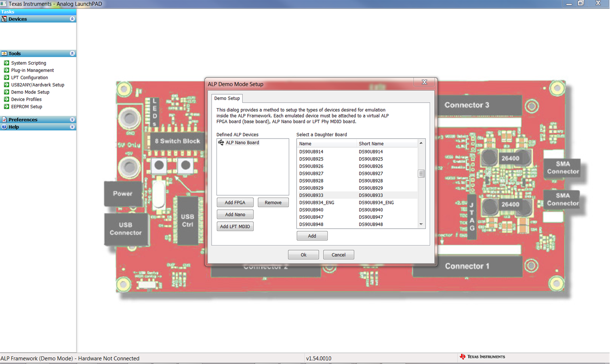The height and width of the screenshot is (364, 610).
Task: Click the Demo Mode Setup green arrow icon
Action: pos(7,92)
